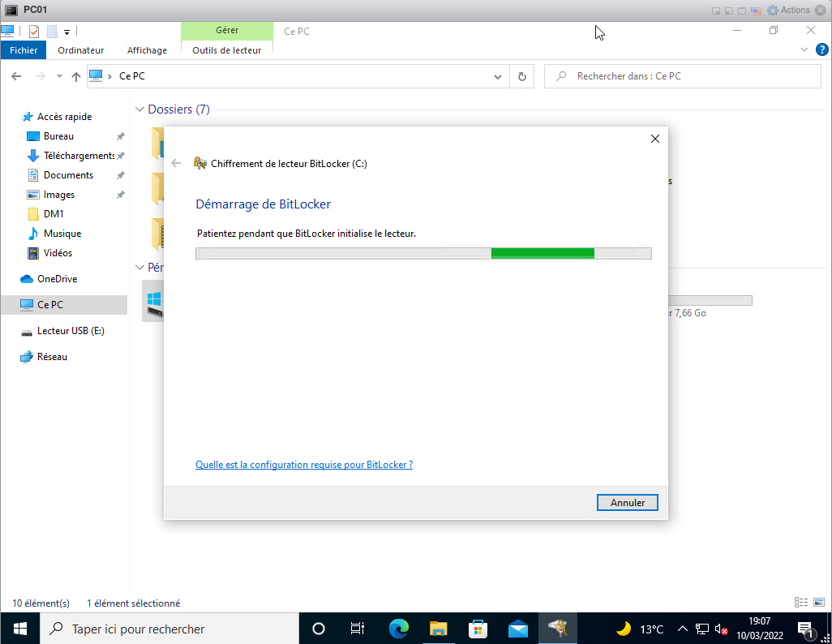Click the refresh icon beside address bar
This screenshot has height=644, width=832.
pos(521,76)
